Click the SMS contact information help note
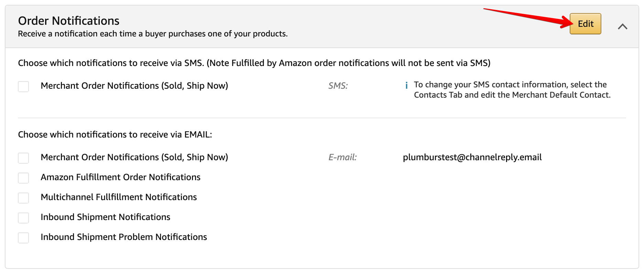The width and height of the screenshot is (644, 273). (512, 90)
